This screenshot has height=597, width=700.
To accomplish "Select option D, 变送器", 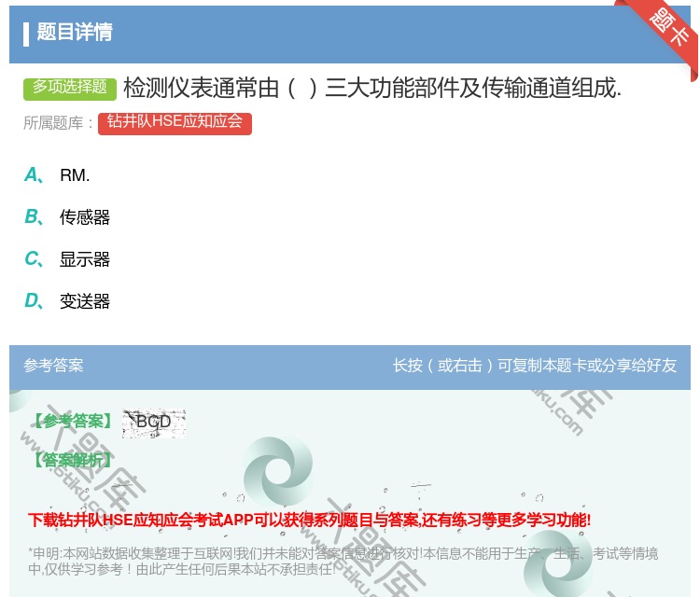I will 67,300.
